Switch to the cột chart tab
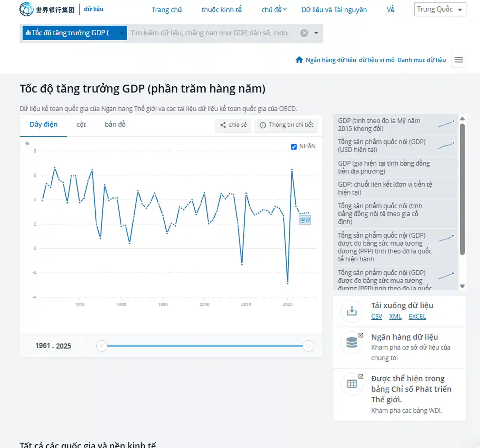This screenshot has height=448, width=480. (81, 125)
